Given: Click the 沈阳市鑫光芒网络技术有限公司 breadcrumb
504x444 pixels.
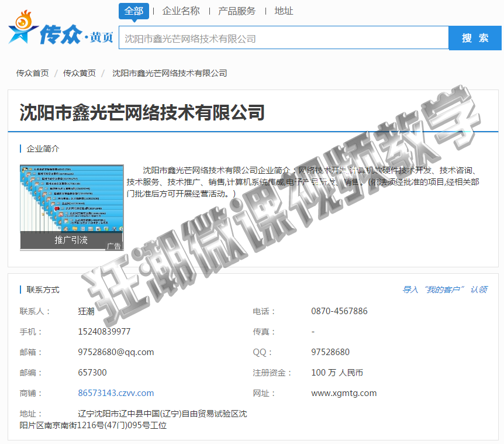Looking at the screenshot, I should [x=170, y=73].
